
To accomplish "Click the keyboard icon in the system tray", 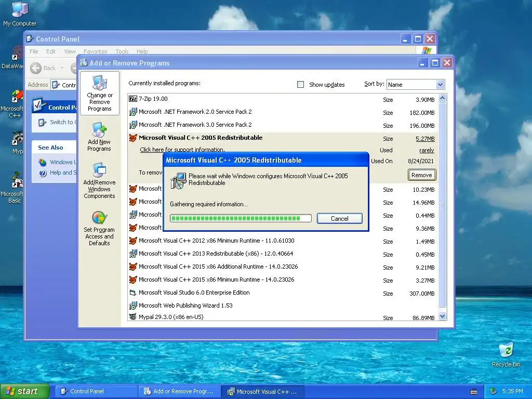I will tap(474, 392).
